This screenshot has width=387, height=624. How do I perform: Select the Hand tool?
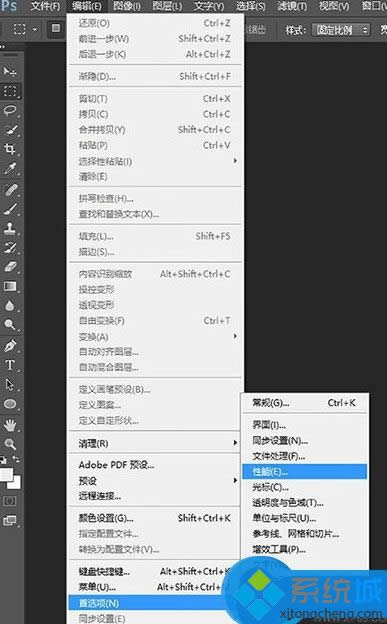(10, 425)
